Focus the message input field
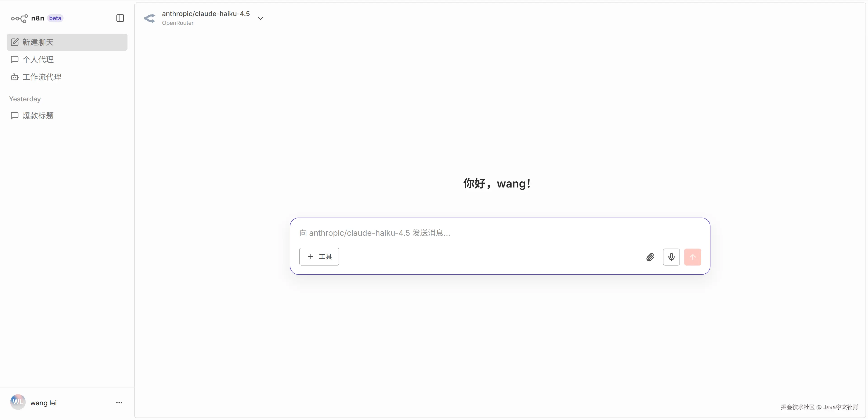 click(472, 233)
